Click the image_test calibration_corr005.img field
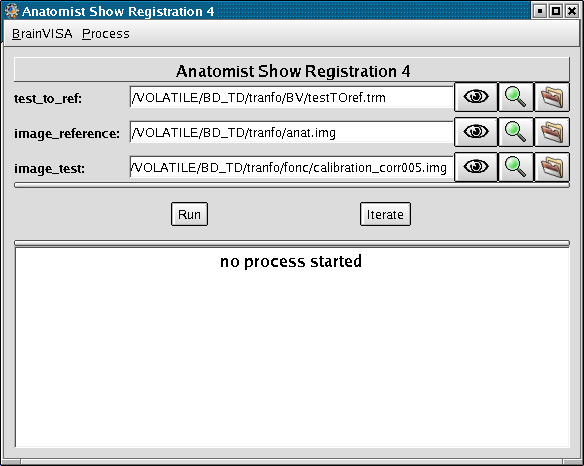 (x=291, y=167)
